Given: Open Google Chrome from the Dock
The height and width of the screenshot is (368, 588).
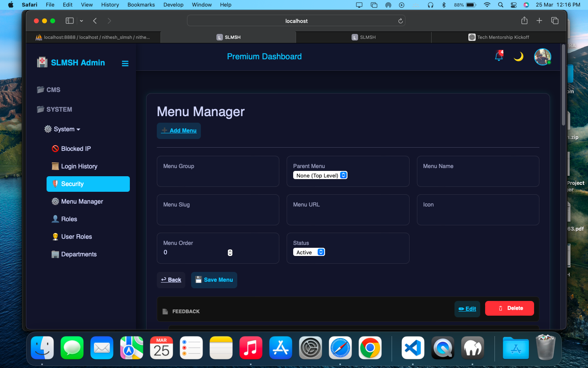Looking at the screenshot, I should coord(370,348).
